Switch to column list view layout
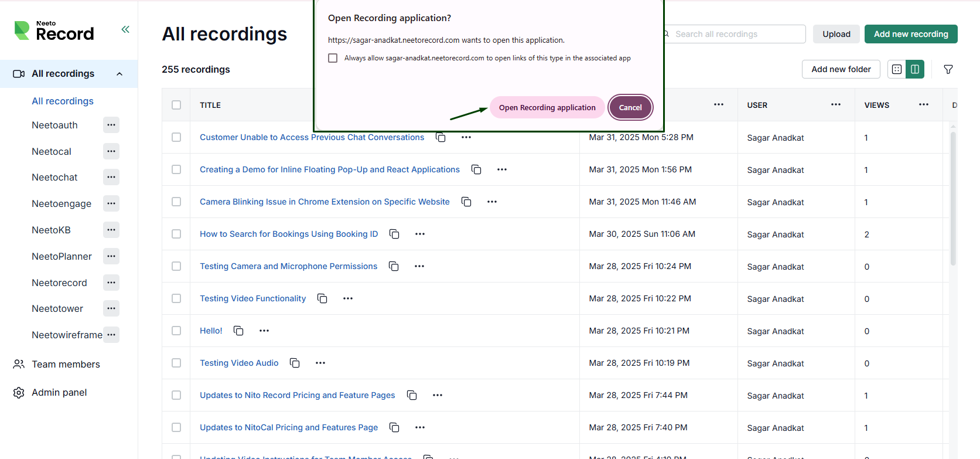This screenshot has height=459, width=980. (x=915, y=69)
